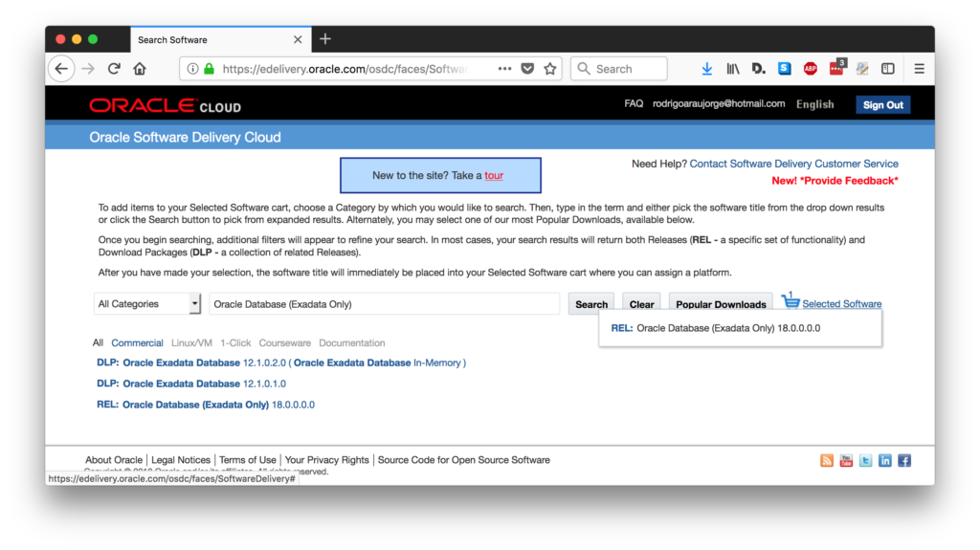Click the Clear button
This screenshot has height=550, width=980.
tap(641, 304)
